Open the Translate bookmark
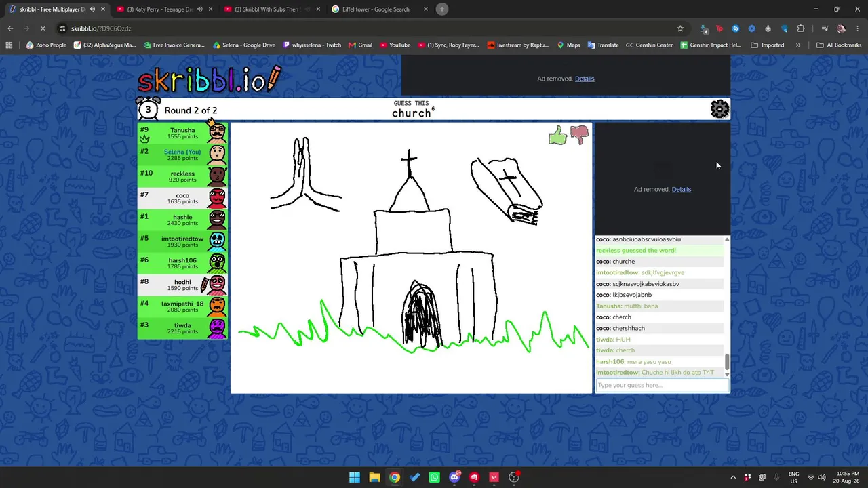The height and width of the screenshot is (488, 868). pyautogui.click(x=603, y=45)
